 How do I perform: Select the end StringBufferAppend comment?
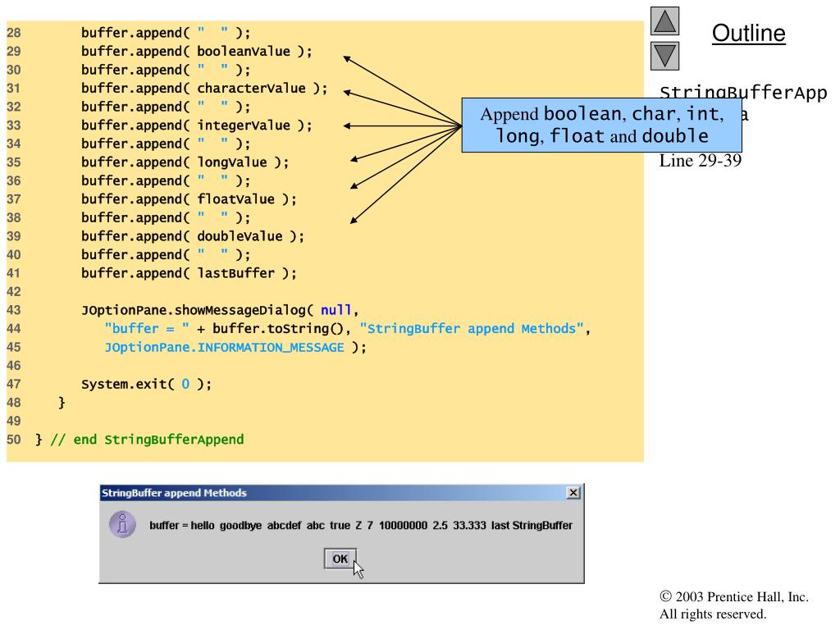click(x=147, y=440)
